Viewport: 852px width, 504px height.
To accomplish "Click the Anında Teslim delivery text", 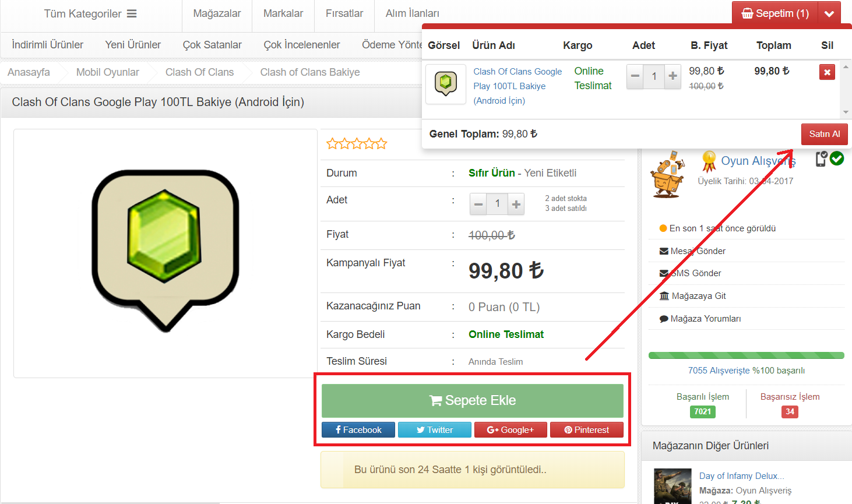I will click(495, 362).
